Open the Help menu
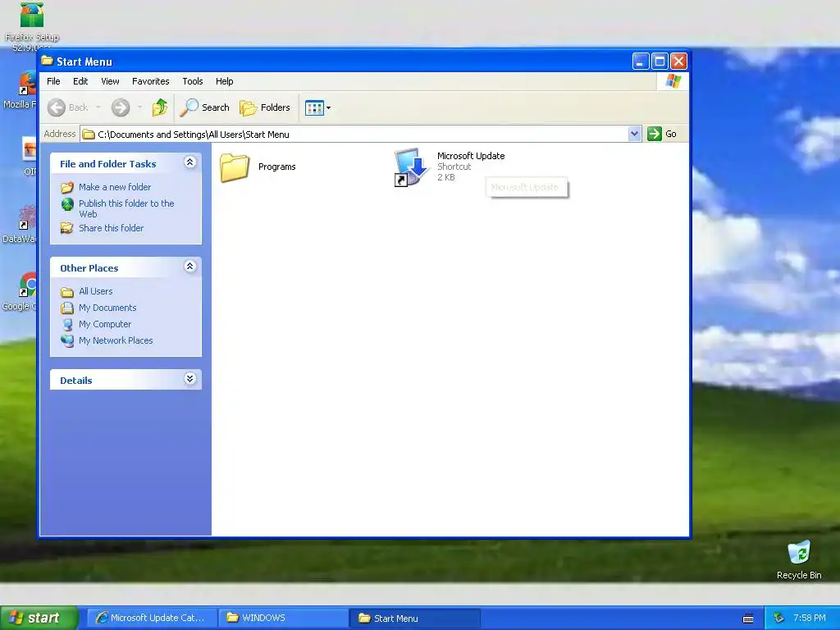 [225, 81]
